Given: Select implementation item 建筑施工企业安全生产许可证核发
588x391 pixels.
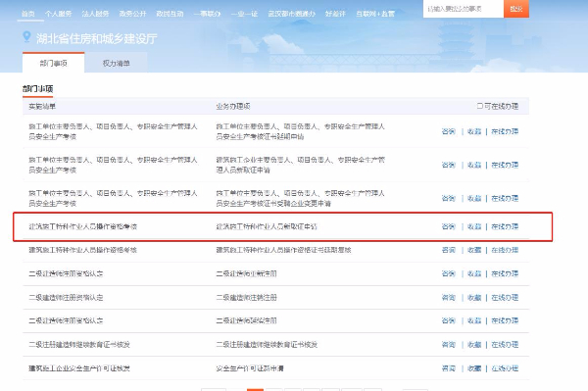Looking at the screenshot, I should click(x=79, y=368).
